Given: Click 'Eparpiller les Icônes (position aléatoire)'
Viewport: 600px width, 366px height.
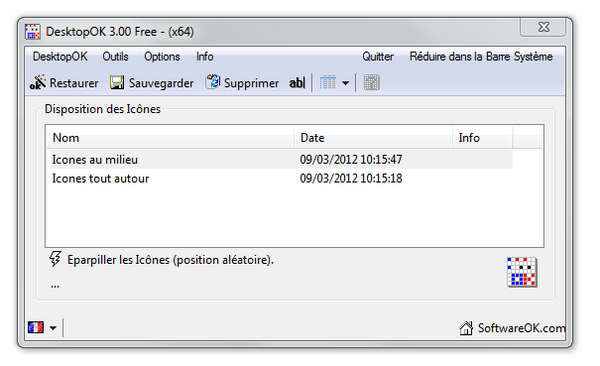Looking at the screenshot, I should pyautogui.click(x=170, y=260).
